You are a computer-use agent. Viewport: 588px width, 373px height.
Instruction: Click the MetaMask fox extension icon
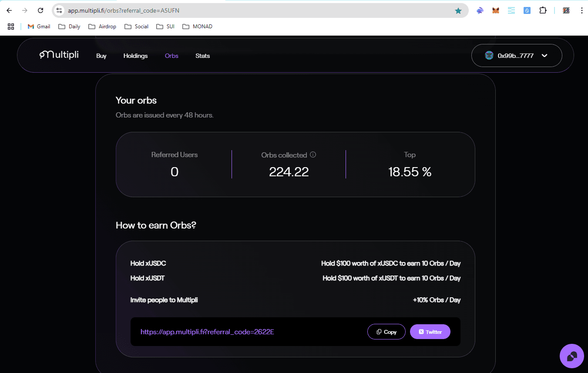click(495, 10)
